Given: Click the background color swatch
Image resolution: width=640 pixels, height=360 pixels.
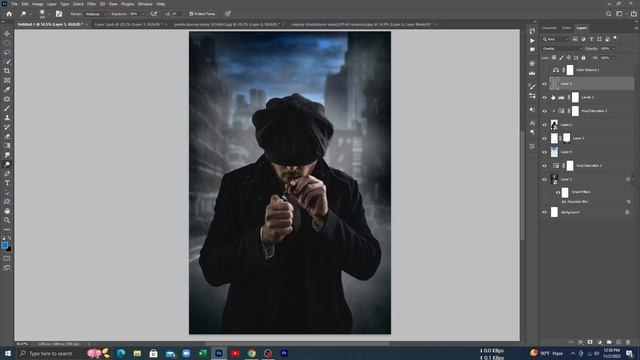Looking at the screenshot, I should [9, 249].
